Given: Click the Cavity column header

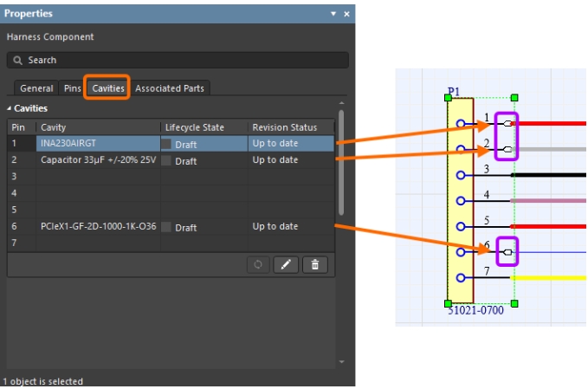Looking at the screenshot, I should [x=98, y=127].
